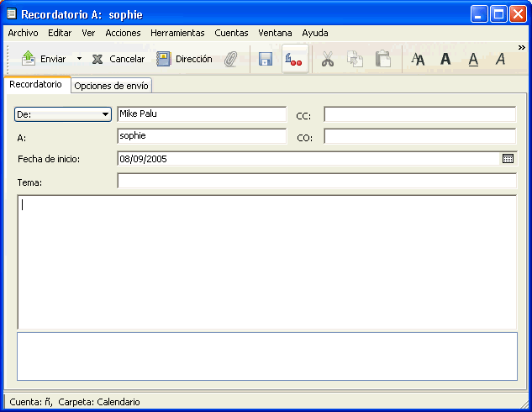Screen dimensions: 532x412
Task: Switch to Opciones de envío tab
Action: (x=111, y=86)
